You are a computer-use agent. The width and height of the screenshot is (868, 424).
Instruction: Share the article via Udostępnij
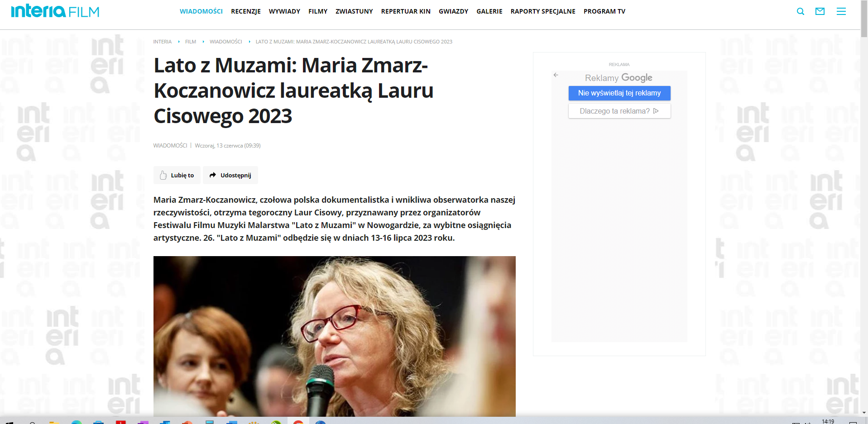point(230,175)
